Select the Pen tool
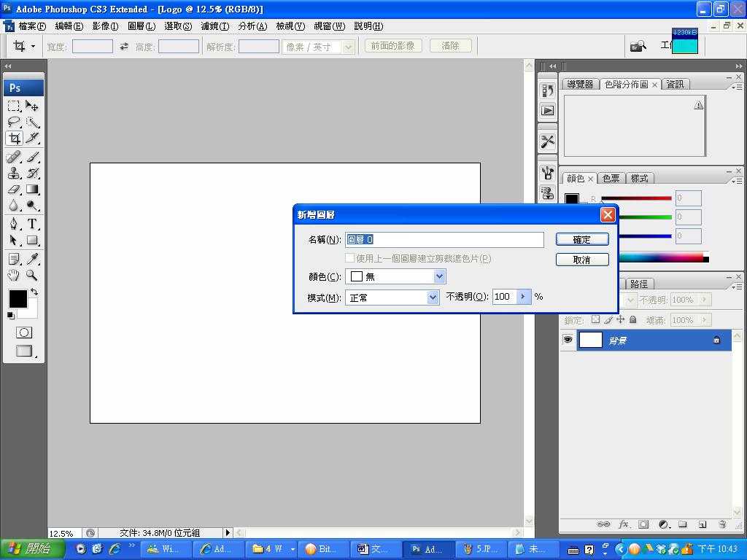This screenshot has width=747, height=560. (14, 223)
